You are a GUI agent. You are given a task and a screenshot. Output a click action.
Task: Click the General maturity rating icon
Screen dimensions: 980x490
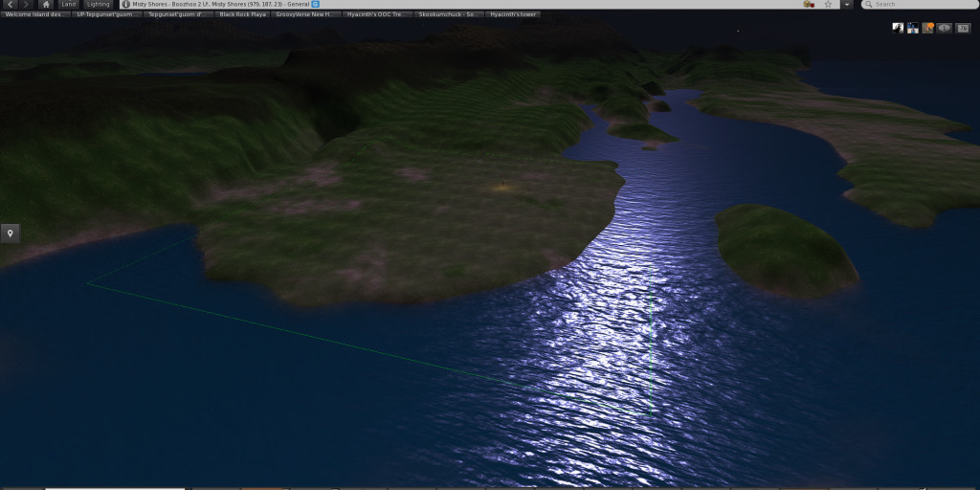pos(316,5)
